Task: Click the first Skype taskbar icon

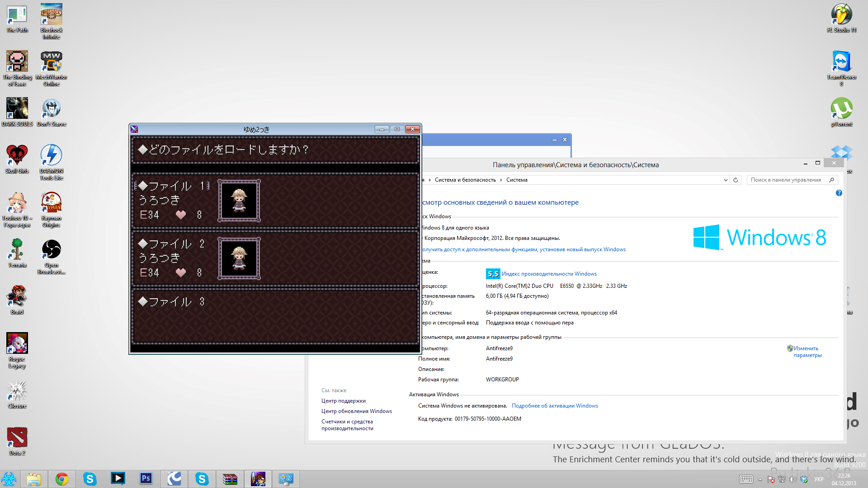Action: pos(90,479)
